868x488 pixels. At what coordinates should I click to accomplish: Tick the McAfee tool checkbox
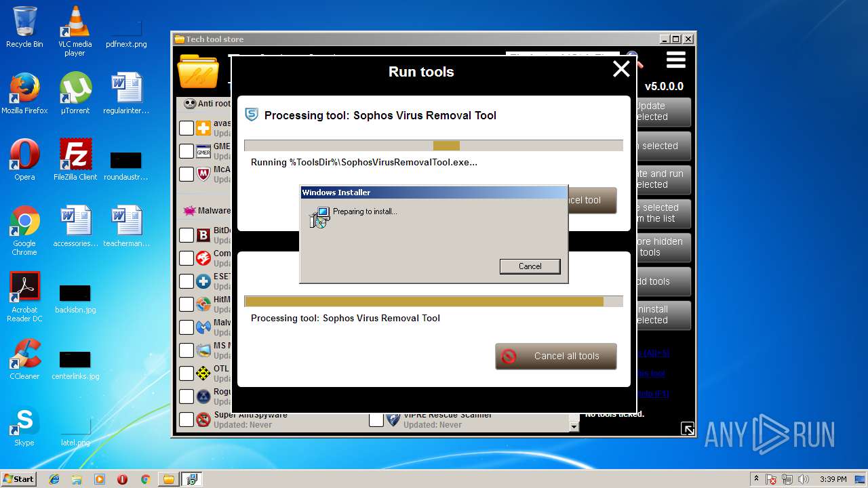[186, 174]
